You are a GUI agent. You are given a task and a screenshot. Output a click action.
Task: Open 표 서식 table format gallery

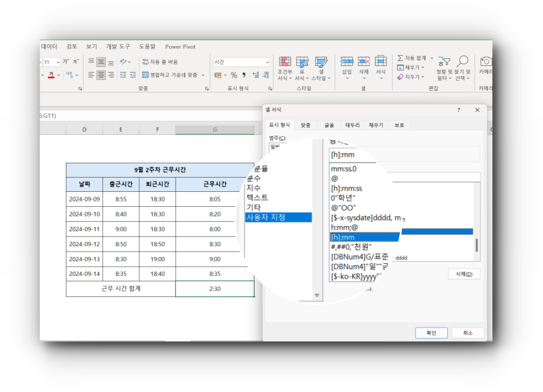302,68
